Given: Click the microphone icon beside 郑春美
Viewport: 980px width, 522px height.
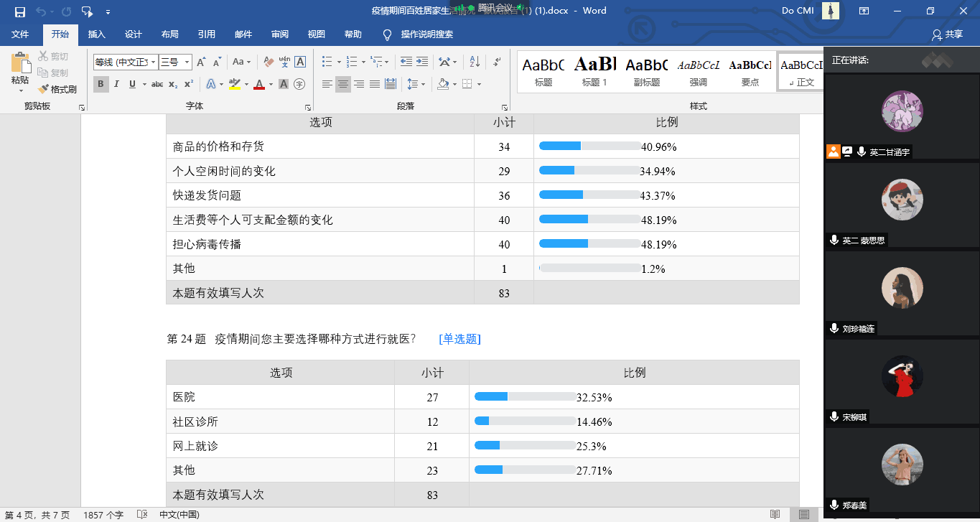Looking at the screenshot, I should (834, 505).
